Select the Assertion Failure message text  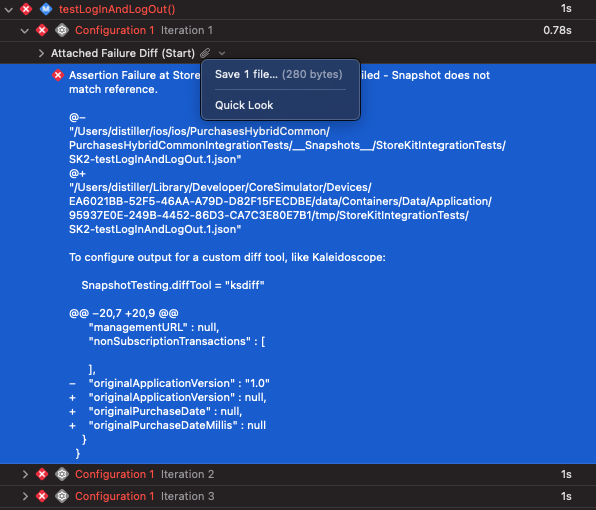(x=279, y=82)
